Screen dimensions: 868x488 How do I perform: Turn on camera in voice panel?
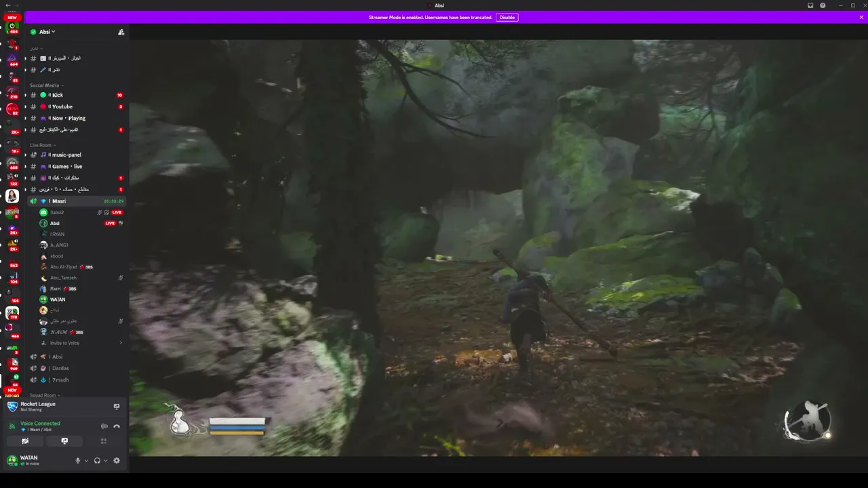[x=25, y=441]
